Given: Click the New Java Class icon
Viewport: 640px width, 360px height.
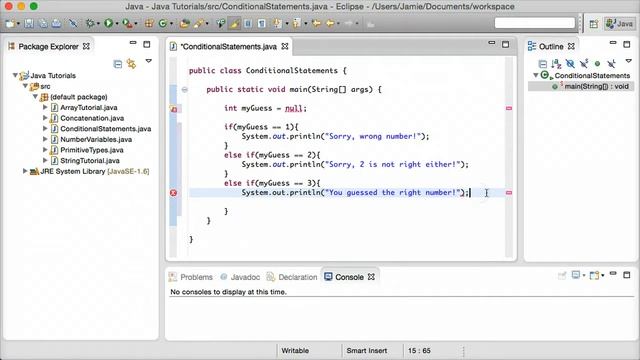Looking at the screenshot, I should pos(162,24).
